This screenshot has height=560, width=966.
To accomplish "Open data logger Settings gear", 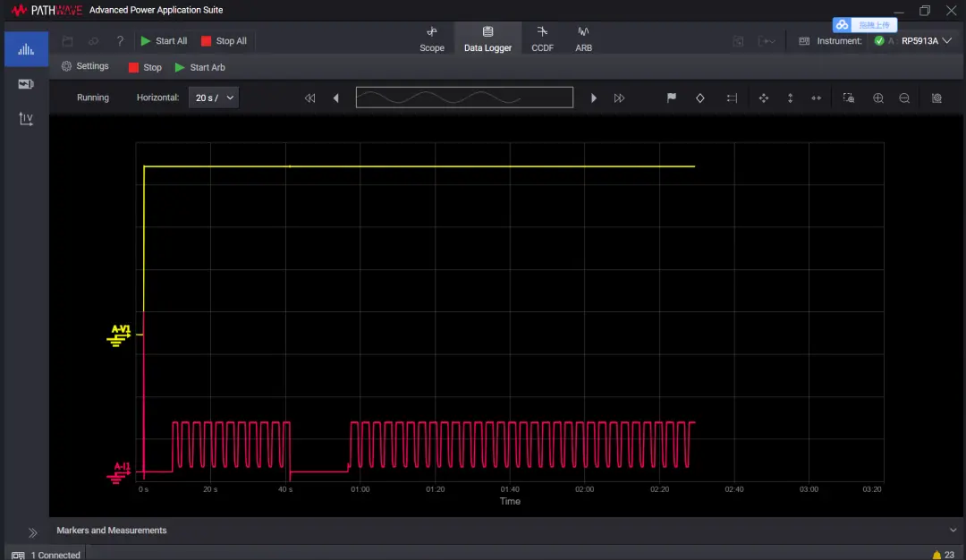I will click(85, 66).
